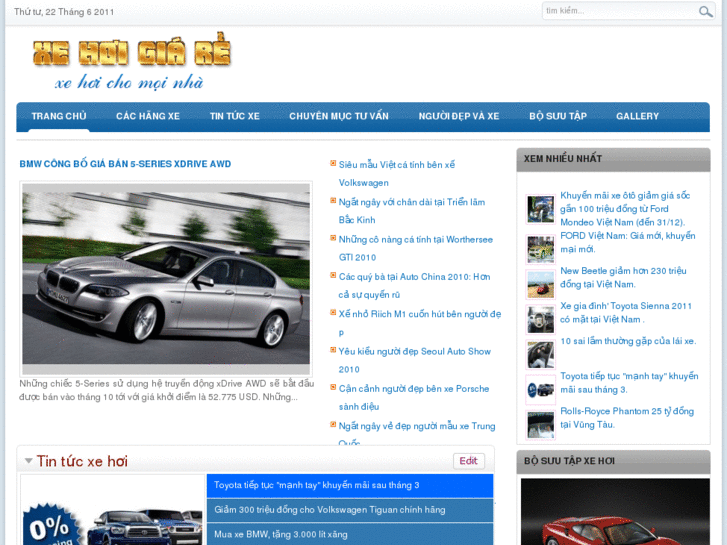Click bullet icon beside Bắc Kinh article
This screenshot has height=545, width=727.
pyautogui.click(x=333, y=201)
